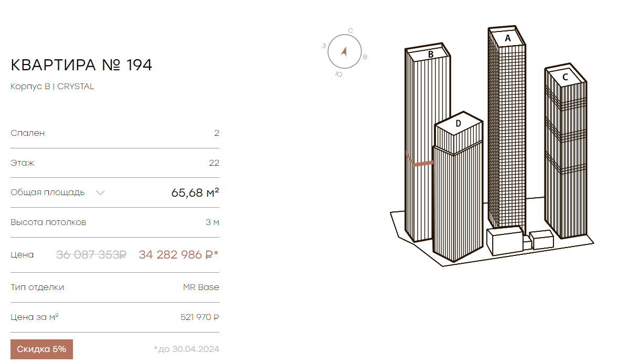Image resolution: width=618 pixels, height=364 pixels.
Task: Click the 521 970 ₽ price per m² value
Action: point(199,317)
